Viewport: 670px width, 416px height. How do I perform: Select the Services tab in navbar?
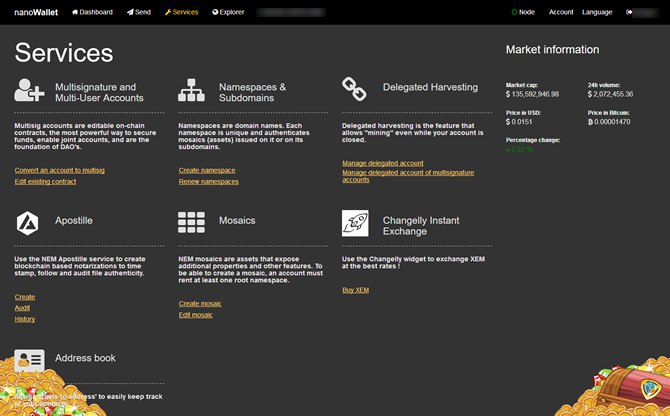[x=182, y=12]
